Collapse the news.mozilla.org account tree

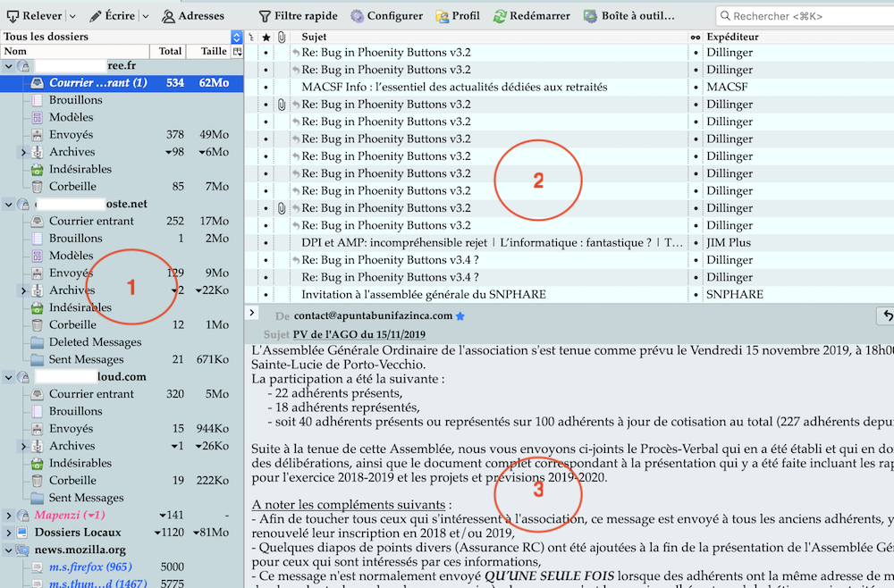pyautogui.click(x=9, y=550)
